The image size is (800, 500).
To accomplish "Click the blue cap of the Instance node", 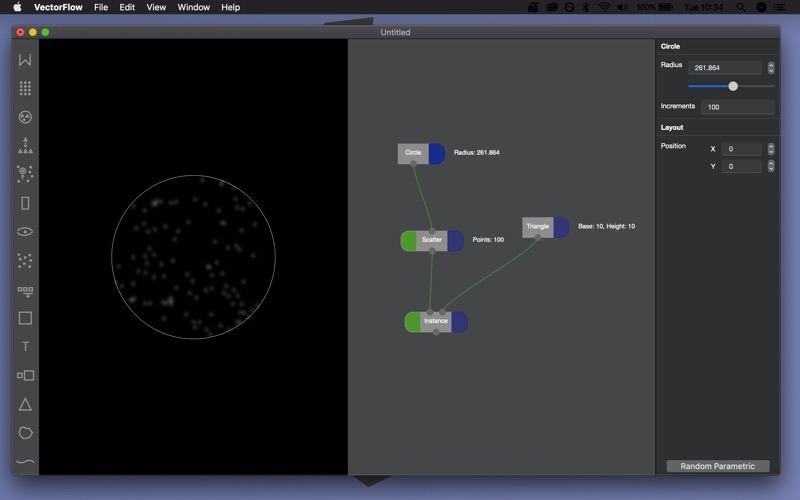I will 459,322.
